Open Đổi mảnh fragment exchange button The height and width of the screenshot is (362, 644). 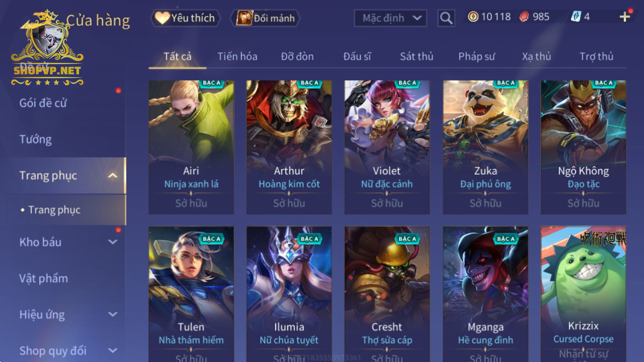tap(265, 18)
